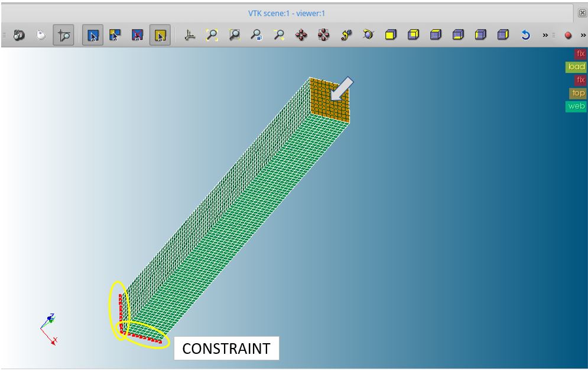Click the Fit All magnifier icon
Viewport: 588px width, 371px height.
point(212,36)
